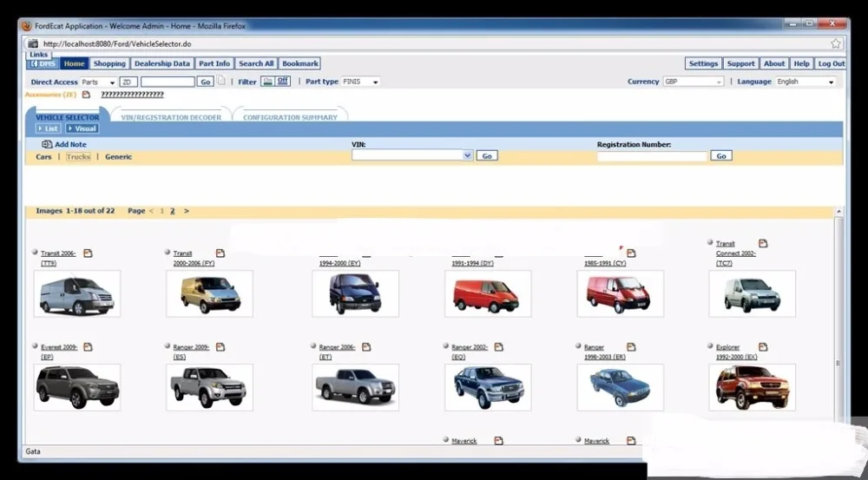
Task: Open note icon for Explorer 1992-2000 (EX)
Action: [x=763, y=346]
